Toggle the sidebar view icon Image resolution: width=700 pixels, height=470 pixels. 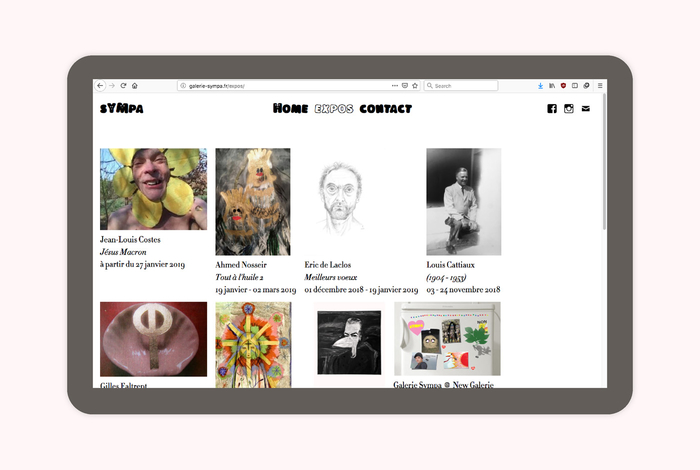575,86
